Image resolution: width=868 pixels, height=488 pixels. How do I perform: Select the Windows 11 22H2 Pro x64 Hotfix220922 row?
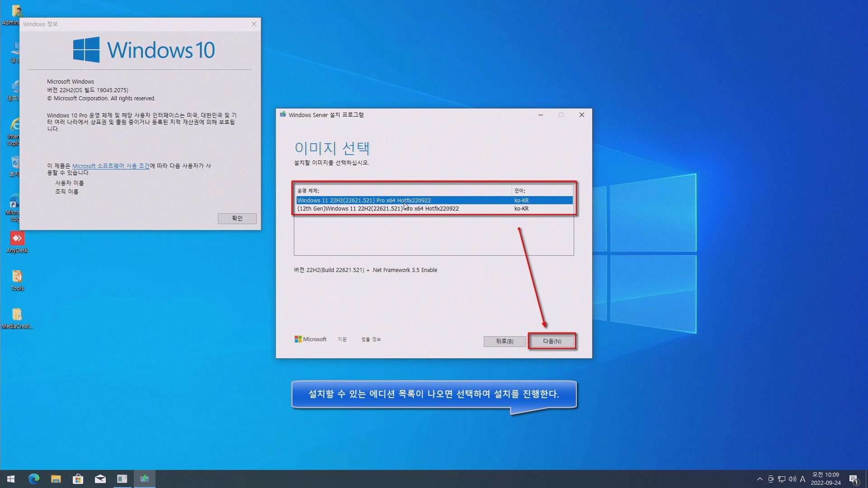(x=434, y=200)
